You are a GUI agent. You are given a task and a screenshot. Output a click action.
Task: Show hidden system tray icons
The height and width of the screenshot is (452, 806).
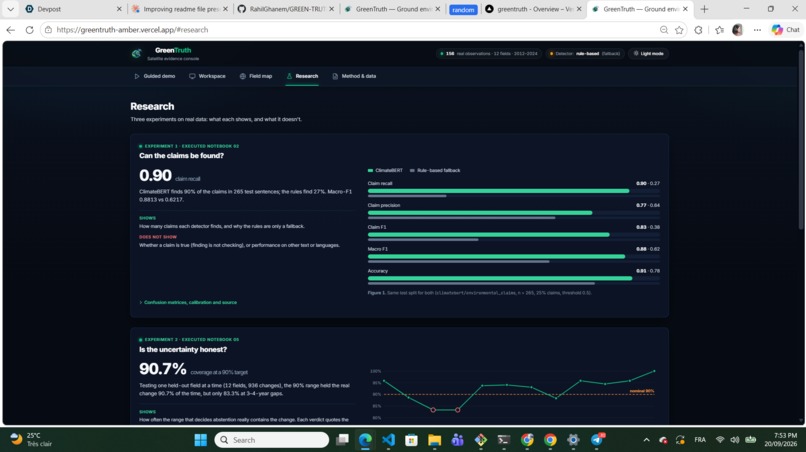pos(646,440)
